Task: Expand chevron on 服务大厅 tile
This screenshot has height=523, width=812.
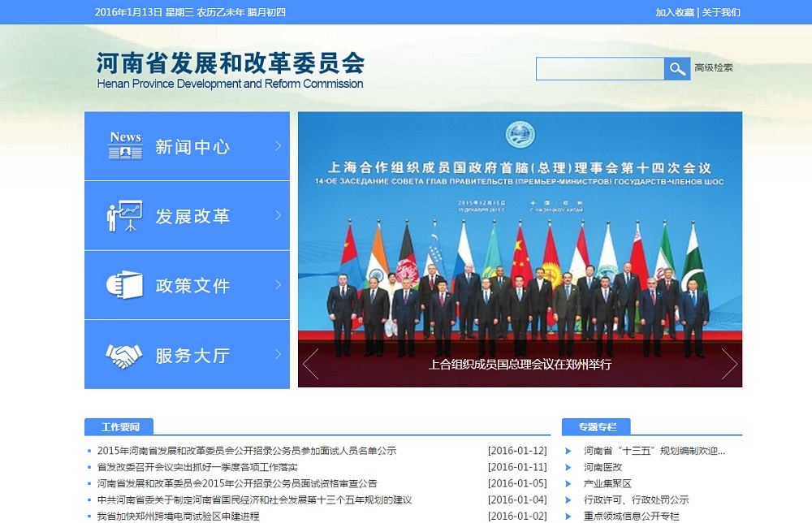Action: (x=278, y=354)
